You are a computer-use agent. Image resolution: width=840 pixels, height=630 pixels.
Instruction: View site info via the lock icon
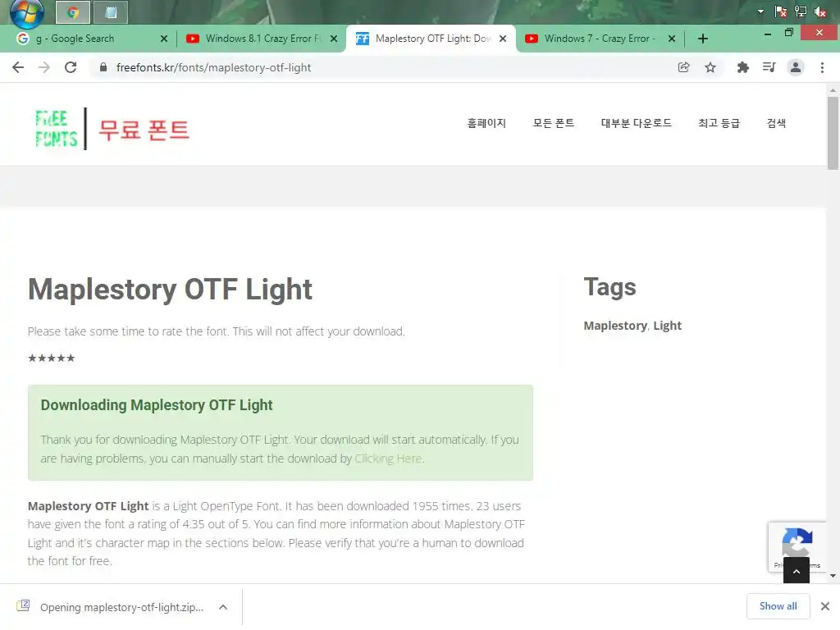pos(103,67)
